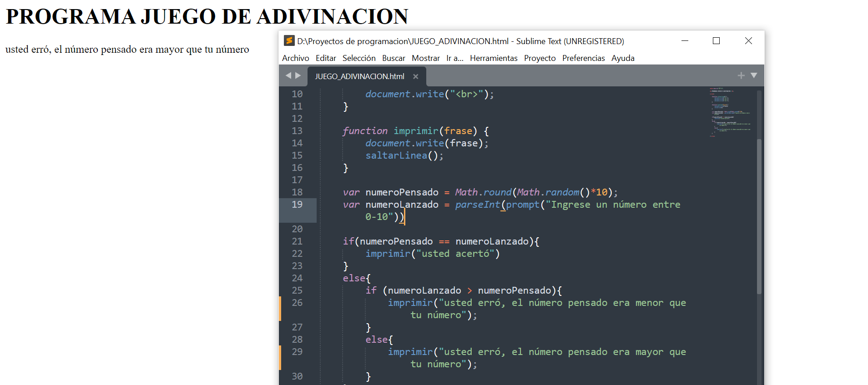868x385 pixels.
Task: Close the Sublime Text window
Action: [748, 41]
